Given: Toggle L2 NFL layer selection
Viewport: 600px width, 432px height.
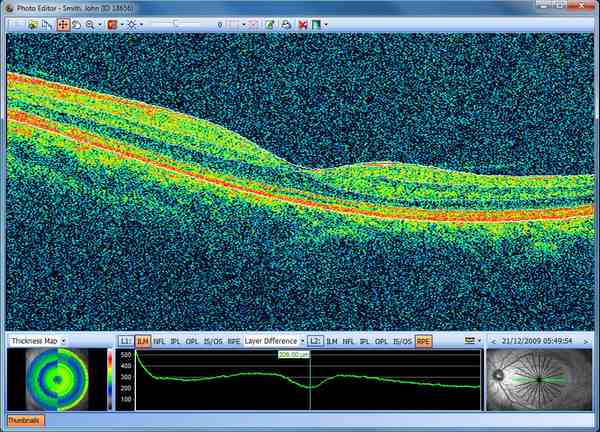Looking at the screenshot, I should point(348,341).
